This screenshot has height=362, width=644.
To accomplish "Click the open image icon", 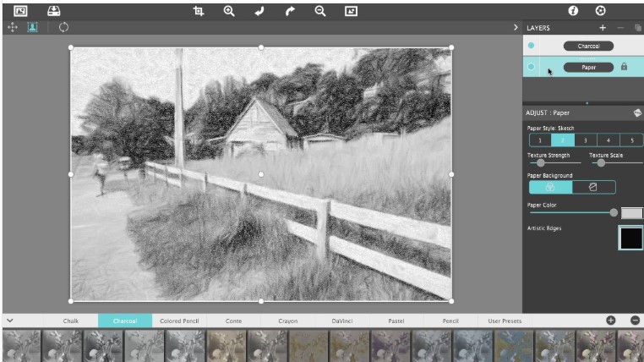I will tap(20, 11).
